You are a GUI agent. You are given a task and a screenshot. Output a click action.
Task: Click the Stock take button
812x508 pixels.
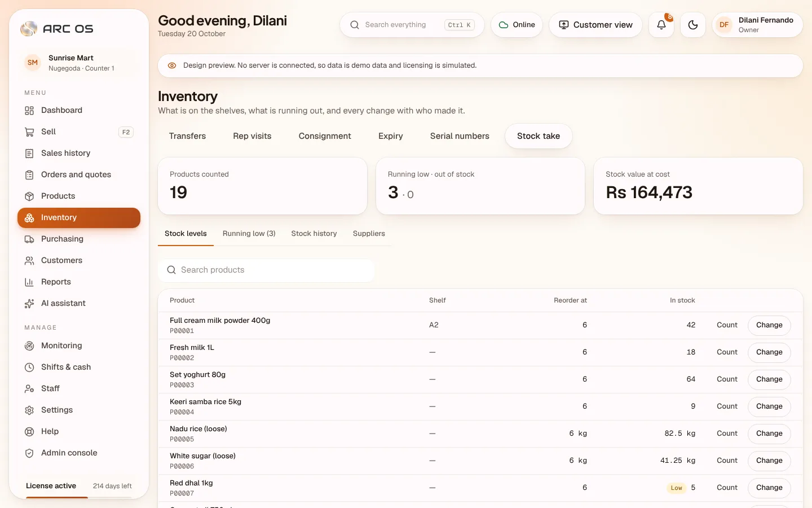[x=539, y=136]
